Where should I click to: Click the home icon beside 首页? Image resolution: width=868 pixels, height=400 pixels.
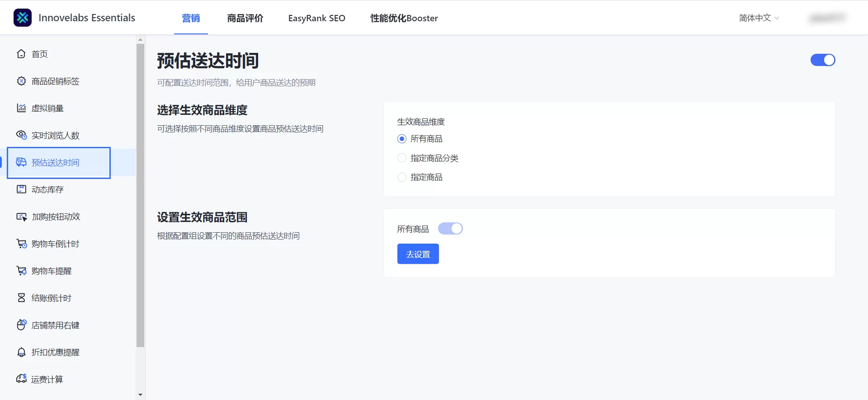21,54
